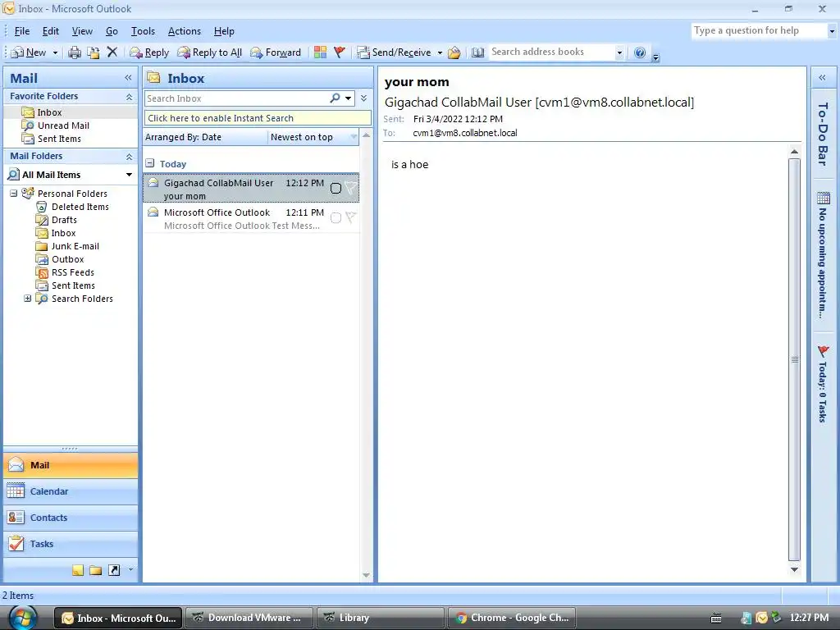Screen dimensions: 840x630
Task: Collapse the Today group in message list
Action: (151, 163)
